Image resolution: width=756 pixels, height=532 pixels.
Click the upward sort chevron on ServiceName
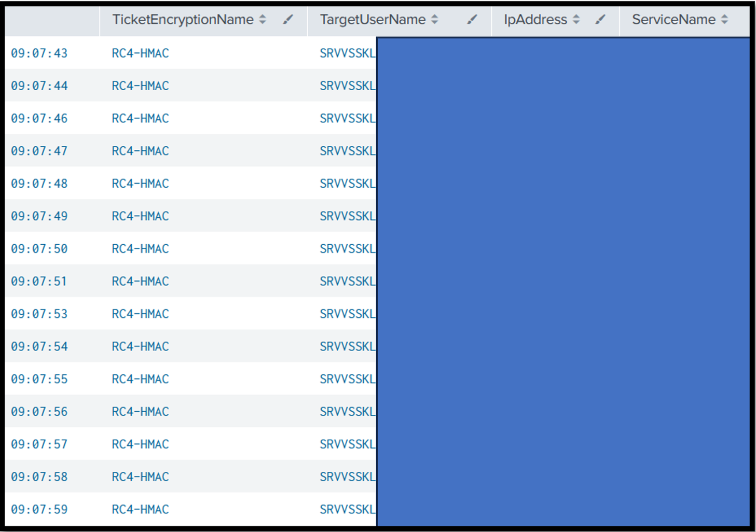click(725, 17)
